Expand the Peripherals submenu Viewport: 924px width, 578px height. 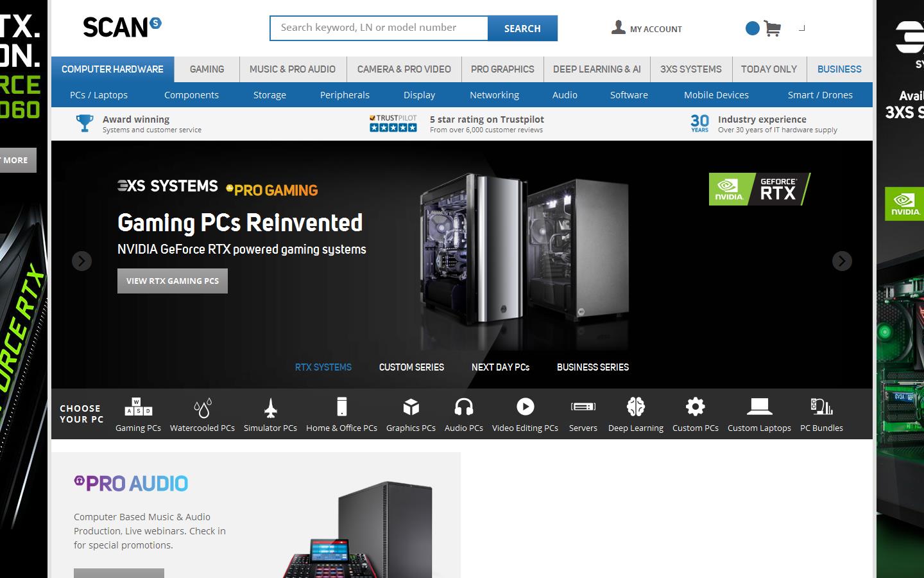(345, 95)
